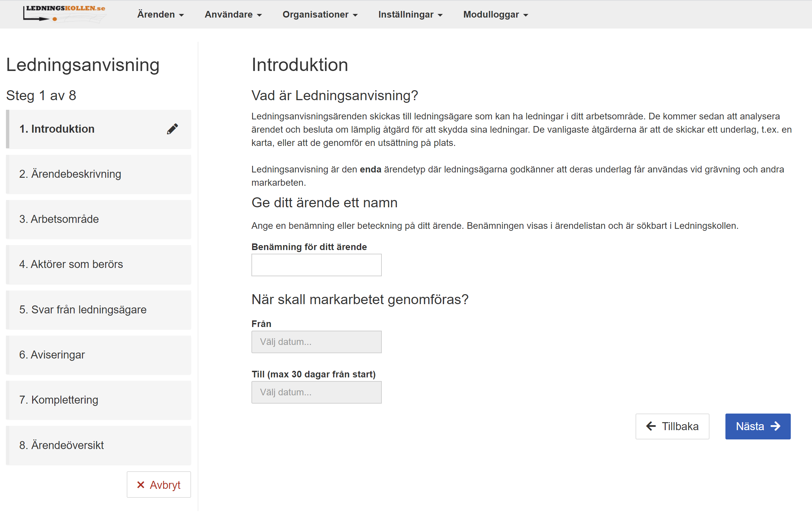This screenshot has height=522, width=812.
Task: Select step 3 Arbetsområde
Action: (98, 219)
